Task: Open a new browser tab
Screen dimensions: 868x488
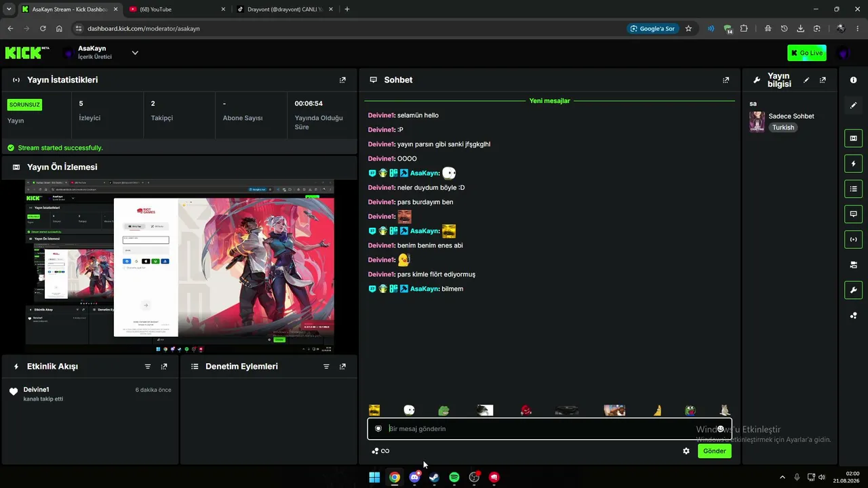Action: point(347,9)
